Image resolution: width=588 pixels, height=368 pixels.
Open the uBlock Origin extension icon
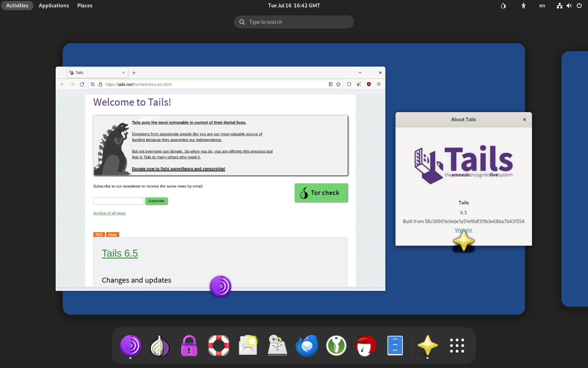tap(369, 84)
